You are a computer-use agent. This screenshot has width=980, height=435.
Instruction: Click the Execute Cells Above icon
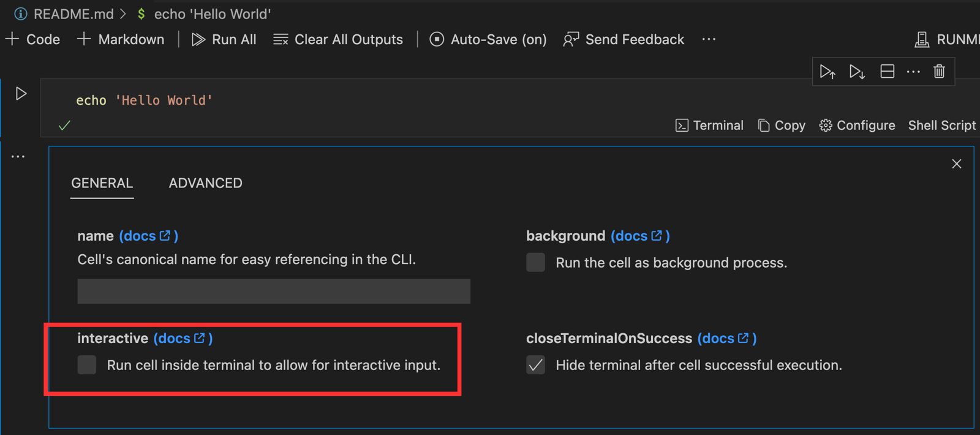pyautogui.click(x=827, y=71)
